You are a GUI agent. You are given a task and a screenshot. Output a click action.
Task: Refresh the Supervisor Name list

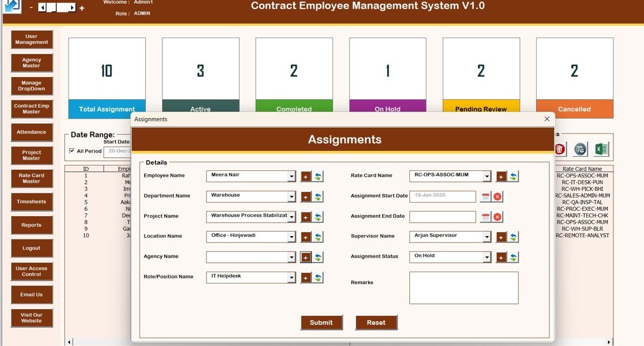513,237
